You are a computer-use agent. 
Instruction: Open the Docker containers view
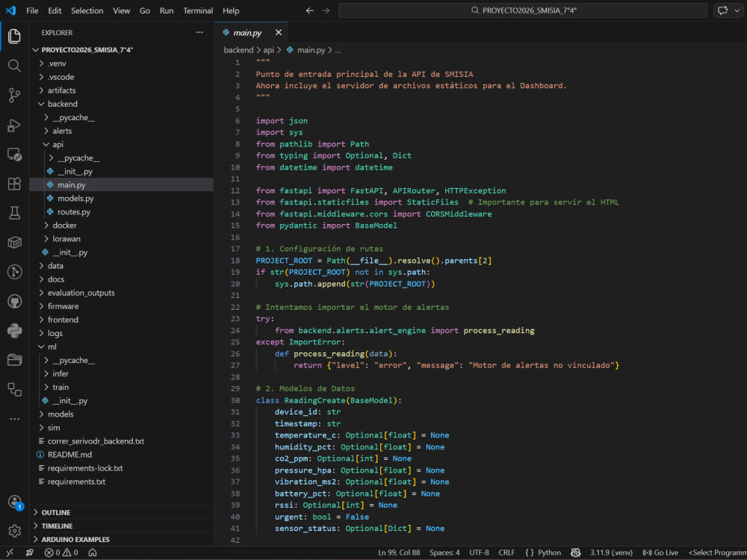point(14,243)
